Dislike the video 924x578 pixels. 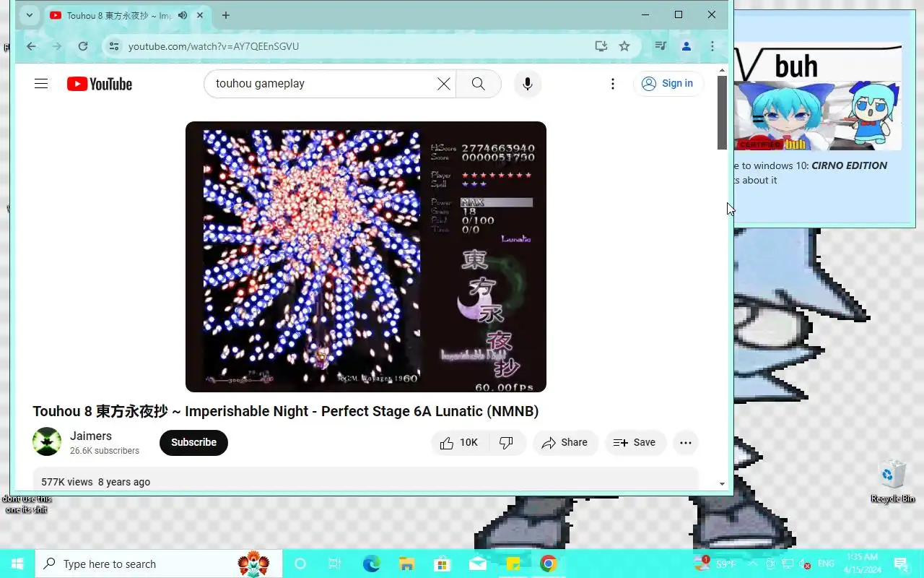[507, 442]
